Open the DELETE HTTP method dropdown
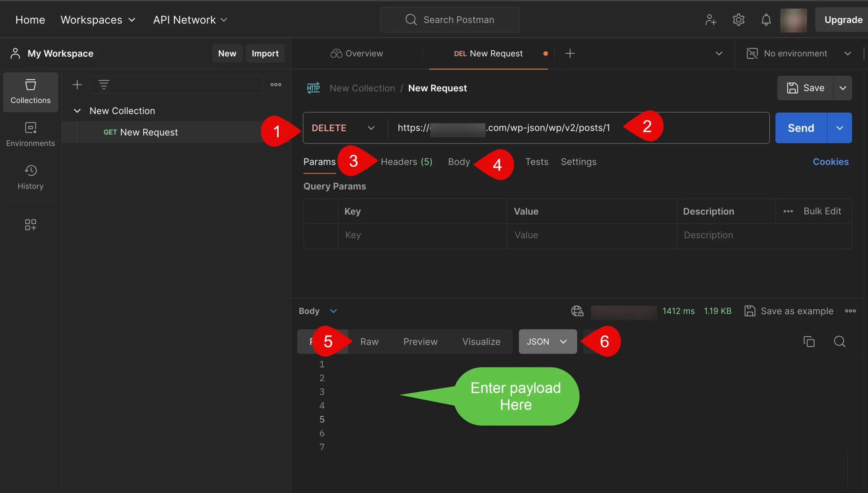The width and height of the screenshot is (868, 493). pos(343,128)
